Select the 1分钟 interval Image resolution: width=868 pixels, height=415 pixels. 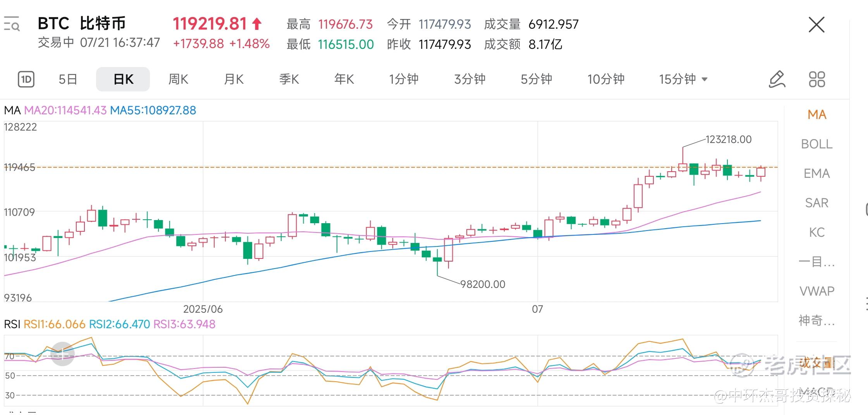pos(404,79)
